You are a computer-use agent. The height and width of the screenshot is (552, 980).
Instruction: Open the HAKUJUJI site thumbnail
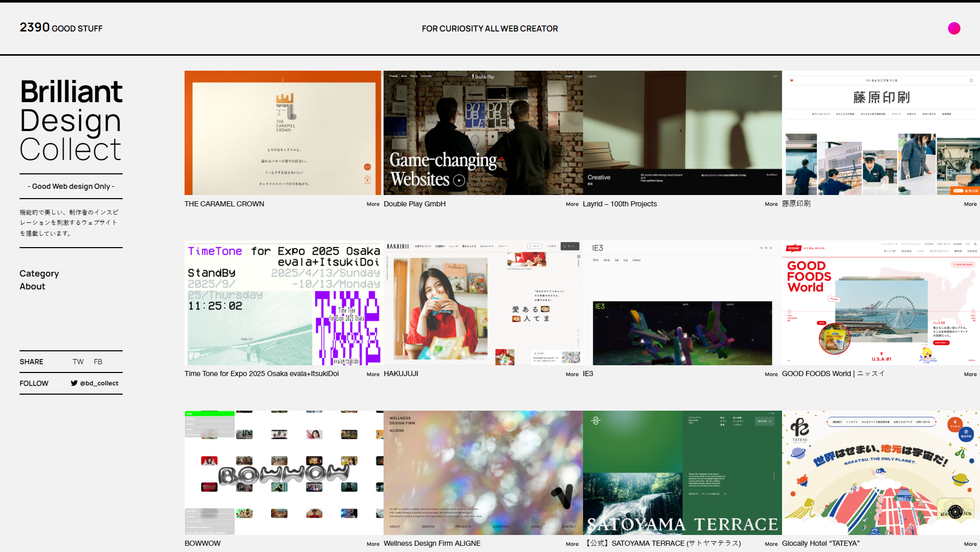point(483,303)
